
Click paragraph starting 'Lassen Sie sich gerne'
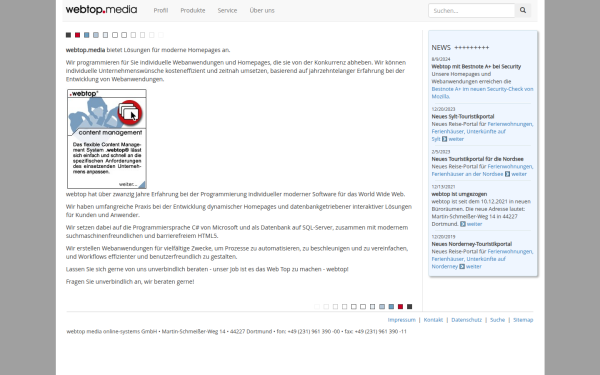(x=207, y=269)
